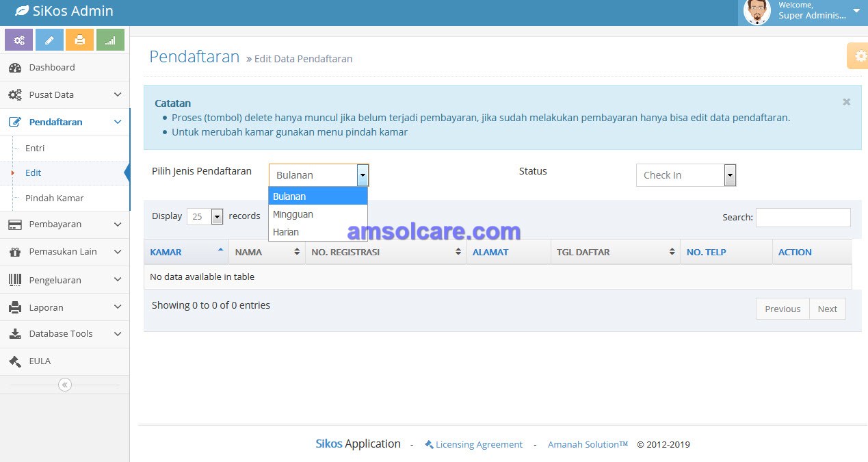Expand the Pengeluaran chevron
This screenshot has height=462, width=868.
[x=118, y=280]
